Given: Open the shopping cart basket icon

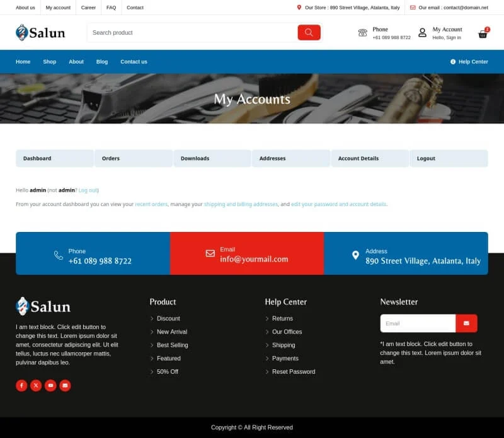Looking at the screenshot, I should [x=483, y=34].
